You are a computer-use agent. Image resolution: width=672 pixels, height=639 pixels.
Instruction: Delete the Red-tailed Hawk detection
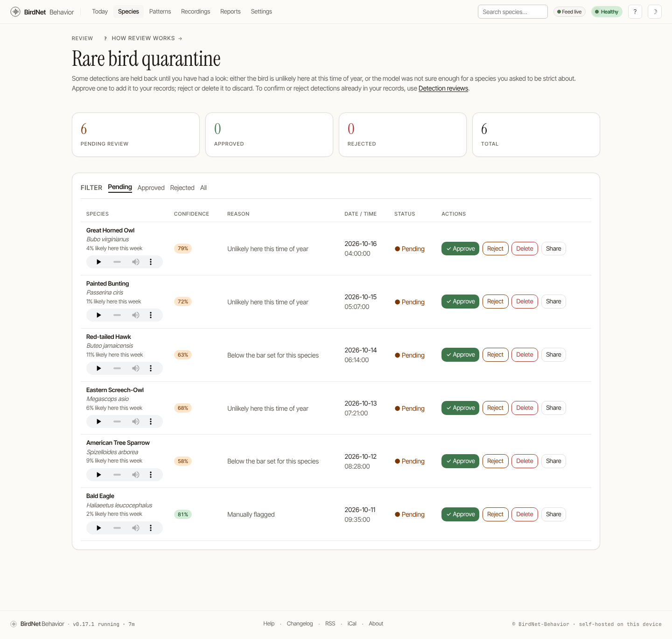click(525, 355)
